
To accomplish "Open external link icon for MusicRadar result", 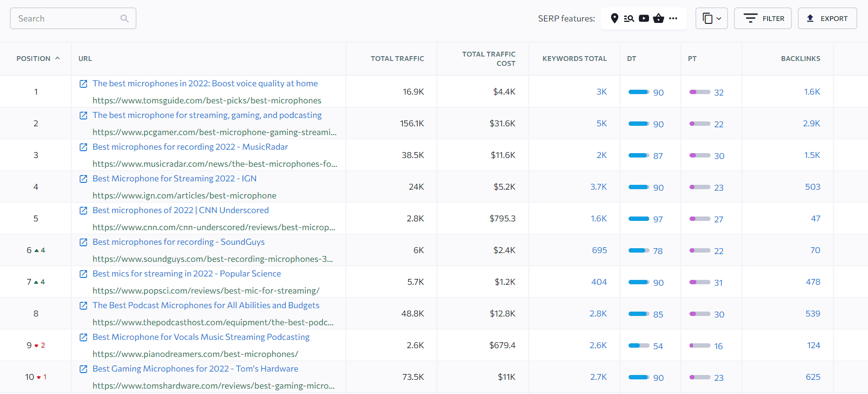I will [83, 147].
